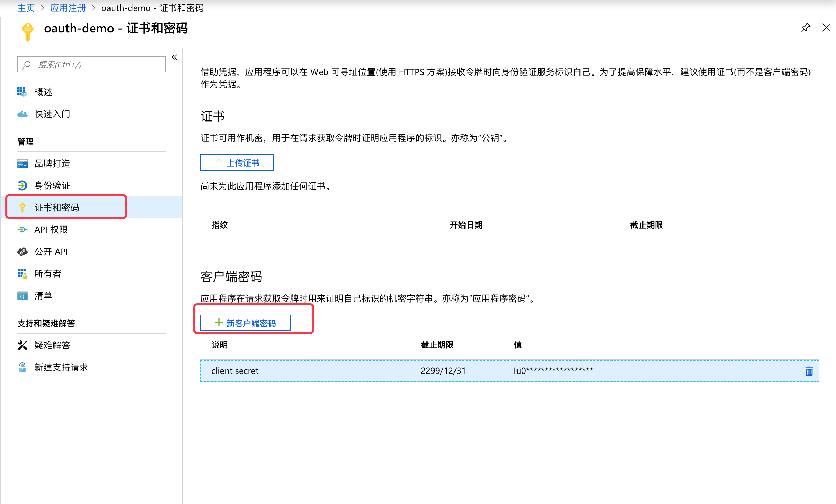836x504 pixels.
Task: Click the 公开 API cloud icon
Action: pos(22,252)
